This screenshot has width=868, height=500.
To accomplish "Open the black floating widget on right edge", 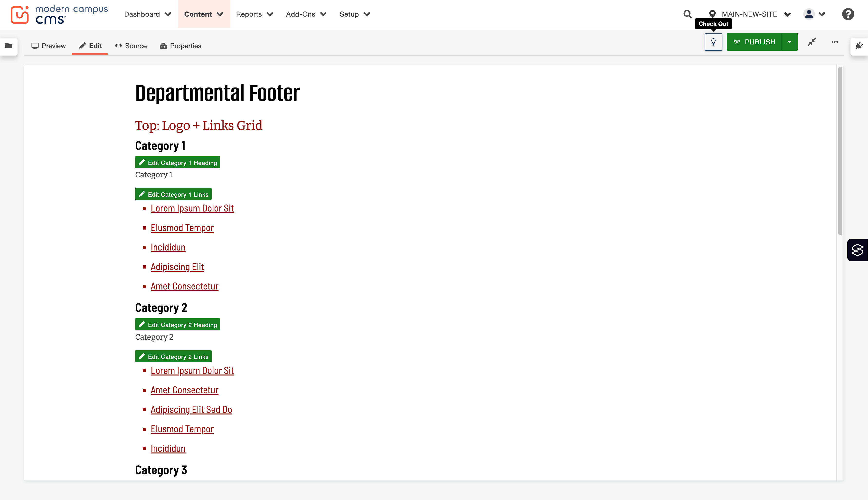I will (x=857, y=250).
